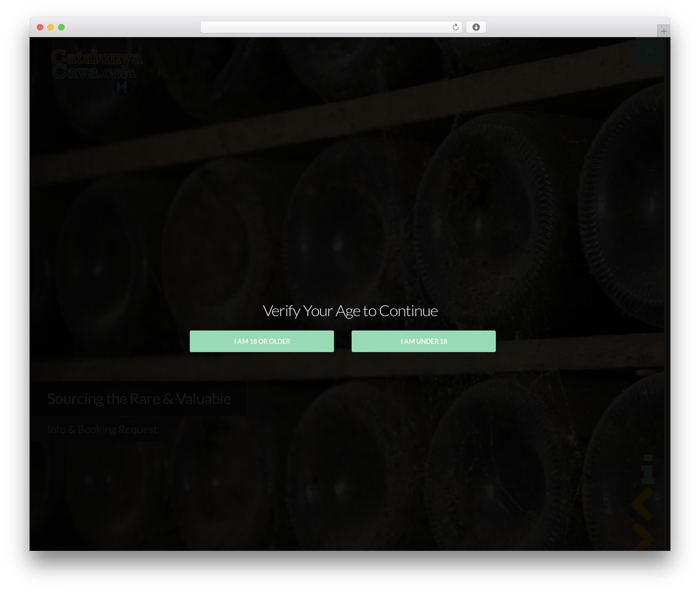
Task: Advance to next slide with right chevron
Action: pyautogui.click(x=643, y=536)
